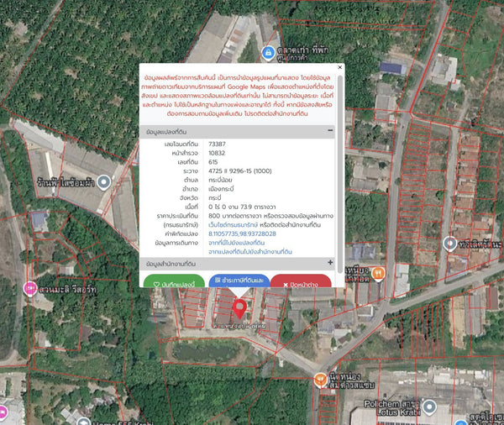504x425 pixels.
Task: Click the parcel coordinates link 8.11057735,98.93728028
Action: (x=242, y=233)
